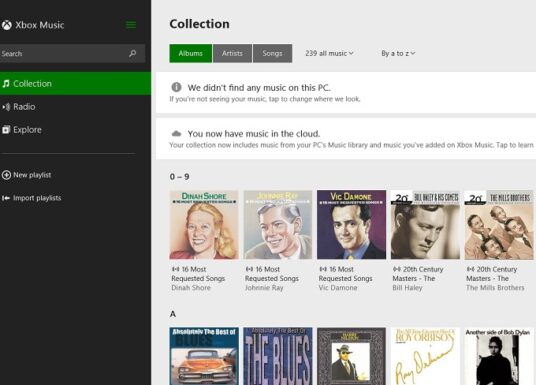This screenshot has height=385, width=536.
Task: Click the info icon in no-music notice
Action: [x=176, y=87]
